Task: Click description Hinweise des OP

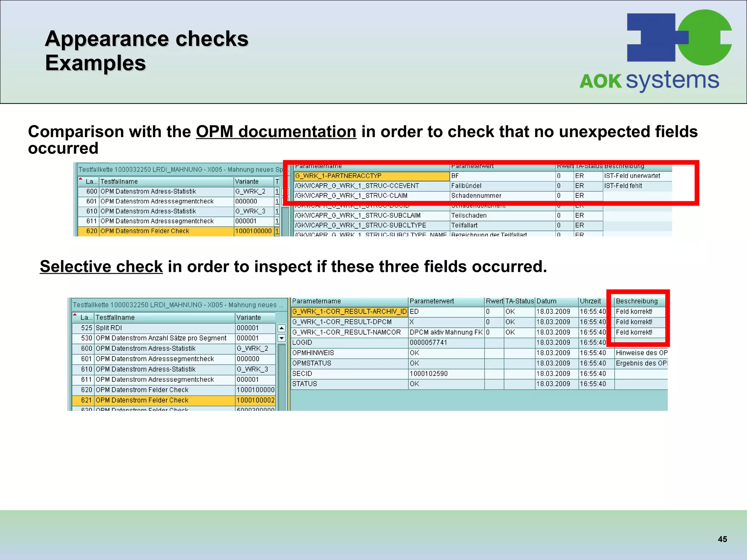Action: [642, 353]
